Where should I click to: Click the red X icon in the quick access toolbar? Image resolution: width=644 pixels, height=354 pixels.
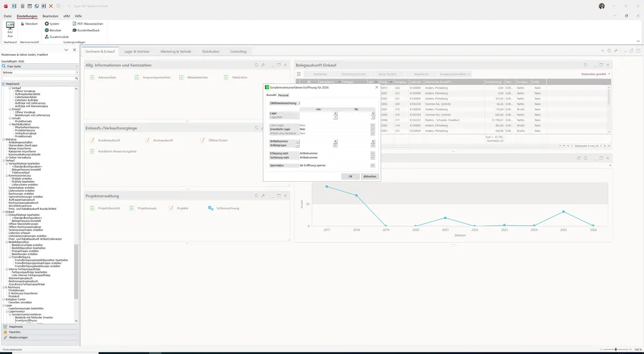coord(51,6)
